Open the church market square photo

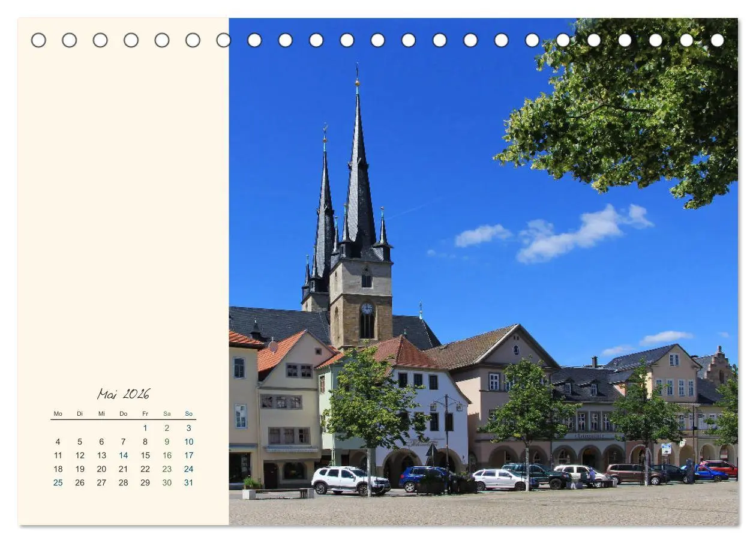click(x=484, y=272)
